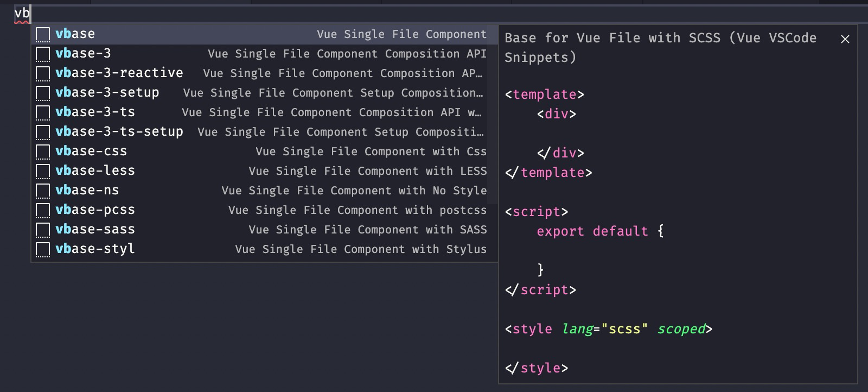Click the closing </script> tag in preview
Viewport: 868px width, 392px height.
[x=540, y=290]
